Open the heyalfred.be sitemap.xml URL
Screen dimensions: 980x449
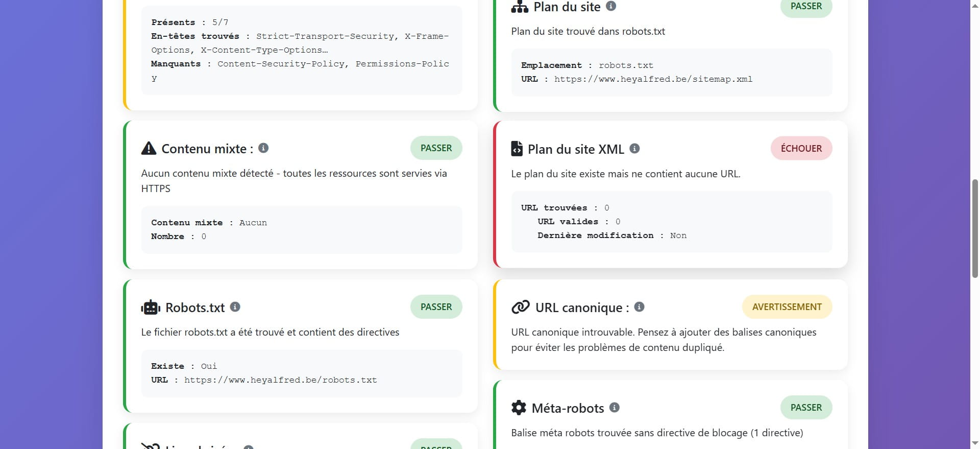[653, 79]
